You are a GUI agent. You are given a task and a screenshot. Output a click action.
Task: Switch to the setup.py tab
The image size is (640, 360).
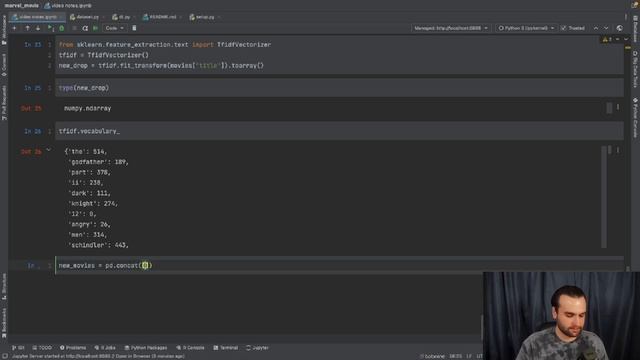(203, 17)
